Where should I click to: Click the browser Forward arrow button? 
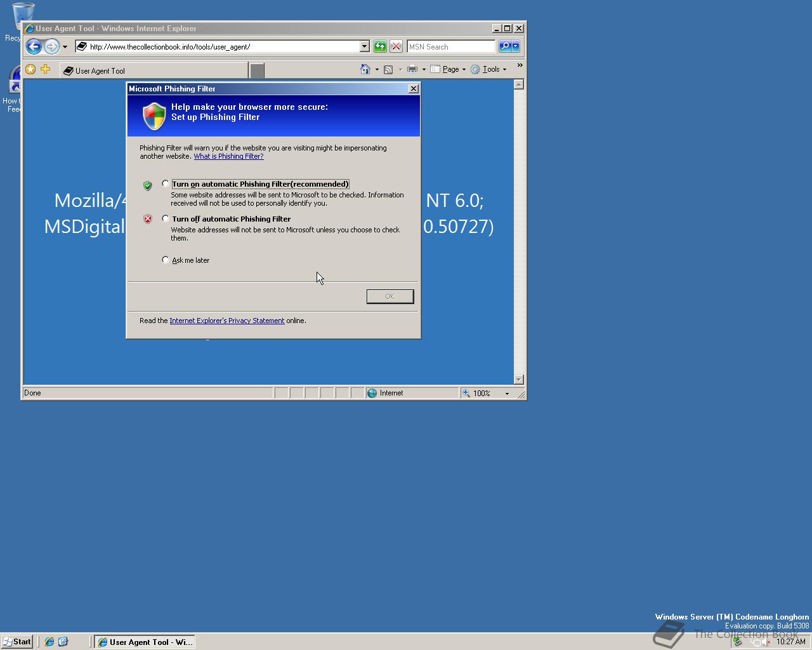coord(51,46)
